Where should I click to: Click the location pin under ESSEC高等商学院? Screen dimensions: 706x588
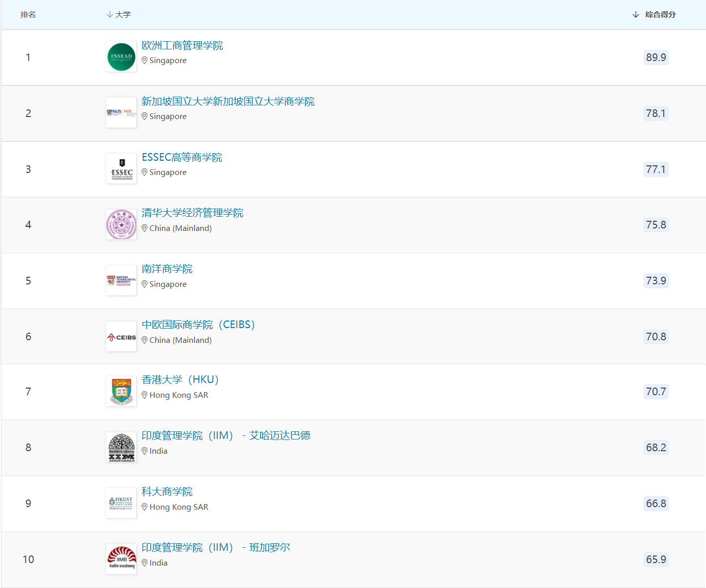pyautogui.click(x=144, y=172)
